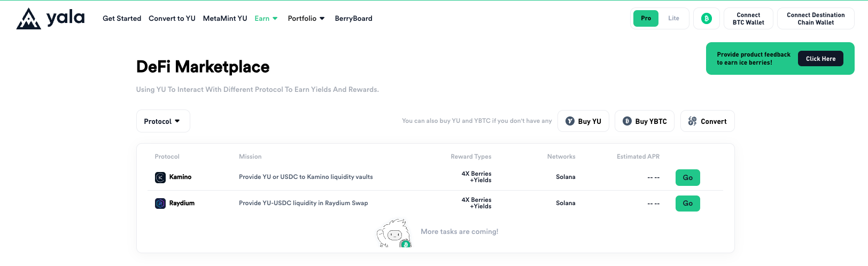Go to Convert to YU
This screenshot has height=266, width=868.
172,19
